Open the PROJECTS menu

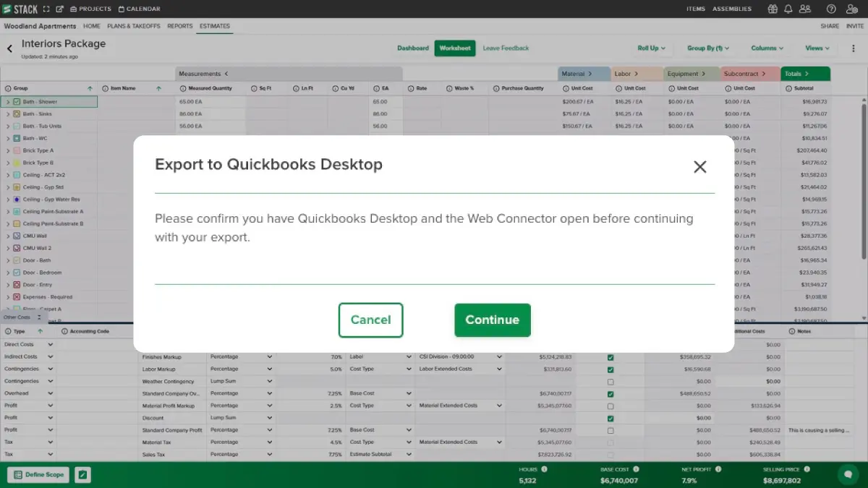pos(91,9)
